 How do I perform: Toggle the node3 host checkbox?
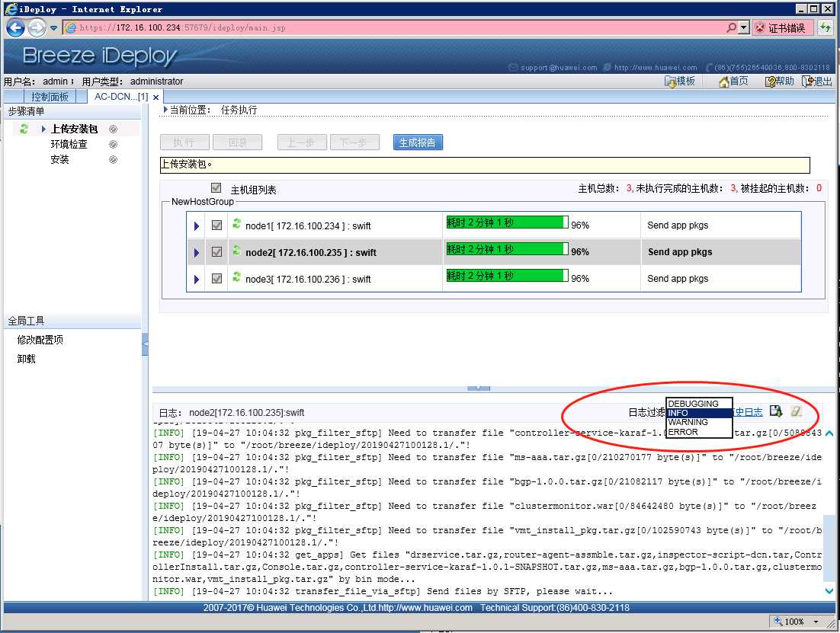pos(216,279)
